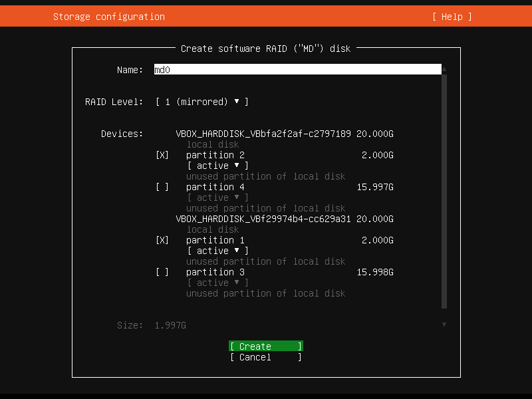Uncheck partition 2 checkbox
Image resolution: width=532 pixels, height=399 pixels.
click(162, 155)
